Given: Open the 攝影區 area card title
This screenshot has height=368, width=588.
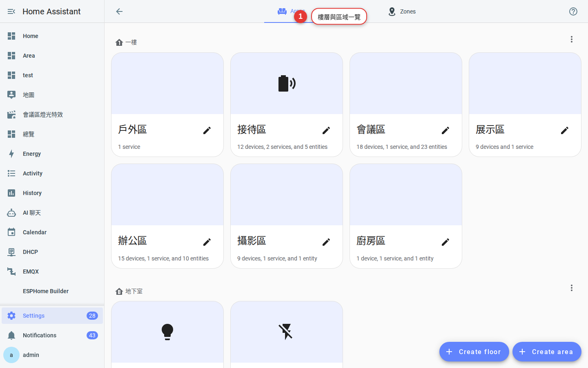Looking at the screenshot, I should pyautogui.click(x=252, y=241).
